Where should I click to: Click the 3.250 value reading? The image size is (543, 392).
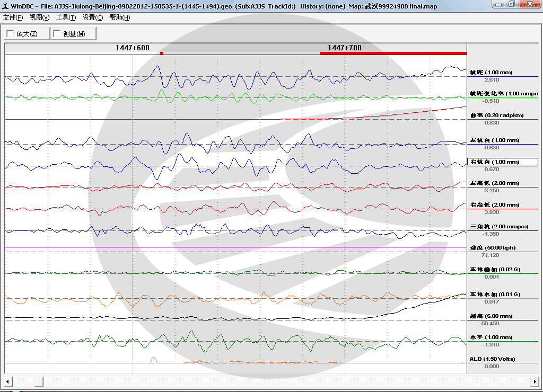(492, 191)
